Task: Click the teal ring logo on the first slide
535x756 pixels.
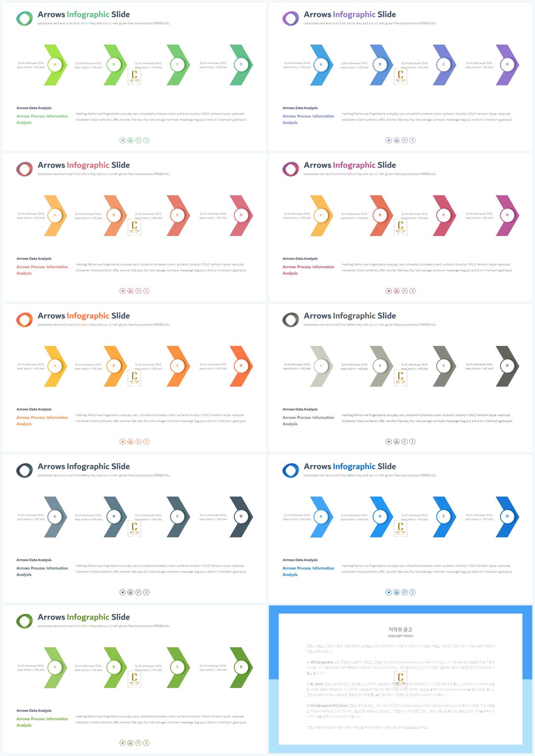Action: 24,18
